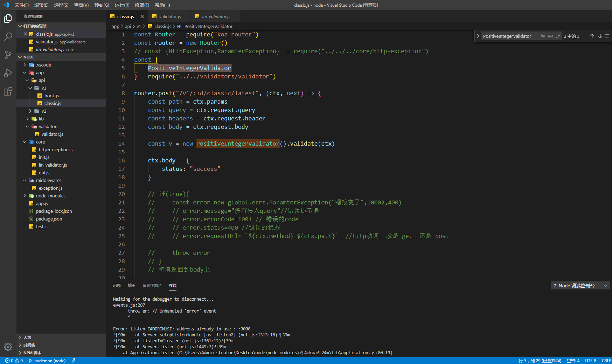
Task: Open init.js in the core folder
Action: 61,157
